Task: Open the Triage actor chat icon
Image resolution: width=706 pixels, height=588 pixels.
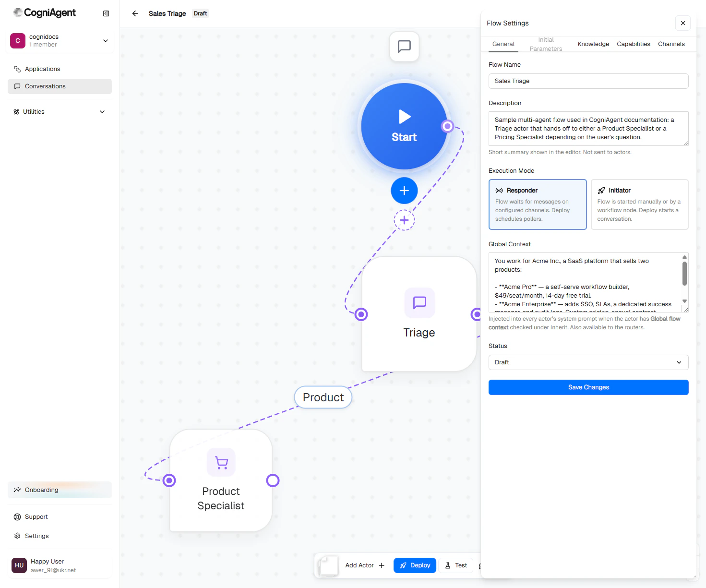Action: pos(419,302)
